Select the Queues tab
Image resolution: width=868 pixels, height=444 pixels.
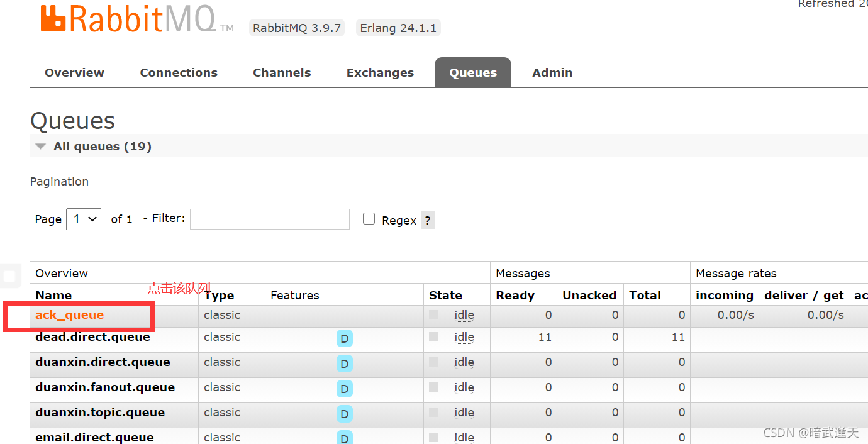pos(473,72)
